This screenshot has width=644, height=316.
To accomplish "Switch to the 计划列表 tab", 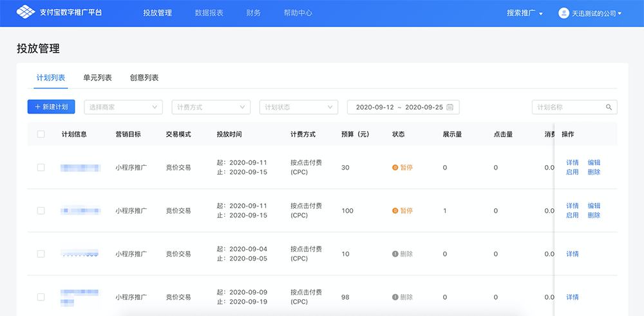I will [x=50, y=78].
